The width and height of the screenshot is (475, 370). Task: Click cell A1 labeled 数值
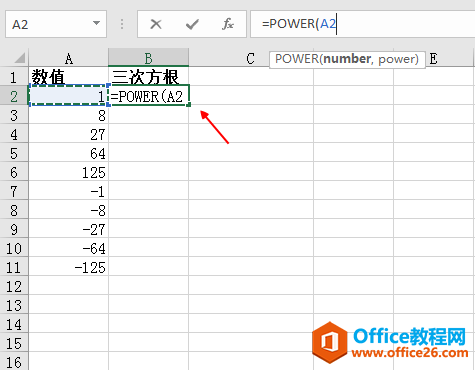69,77
